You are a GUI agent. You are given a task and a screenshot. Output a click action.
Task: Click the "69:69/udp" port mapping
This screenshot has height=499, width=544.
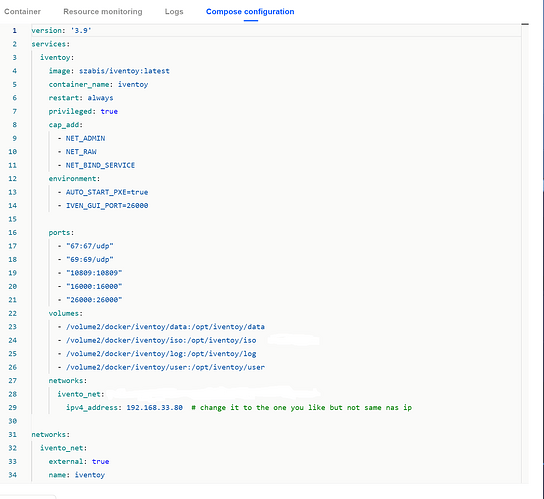[x=90, y=260]
